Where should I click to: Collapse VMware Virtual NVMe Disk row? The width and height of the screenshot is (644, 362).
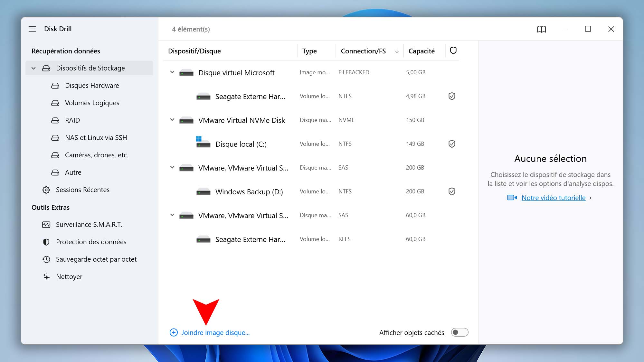click(172, 120)
